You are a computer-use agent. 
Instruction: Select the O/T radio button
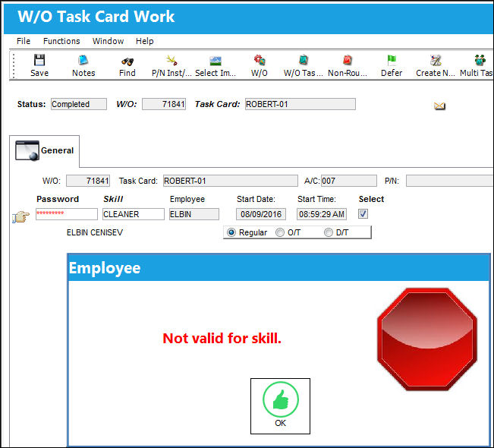pyautogui.click(x=280, y=232)
